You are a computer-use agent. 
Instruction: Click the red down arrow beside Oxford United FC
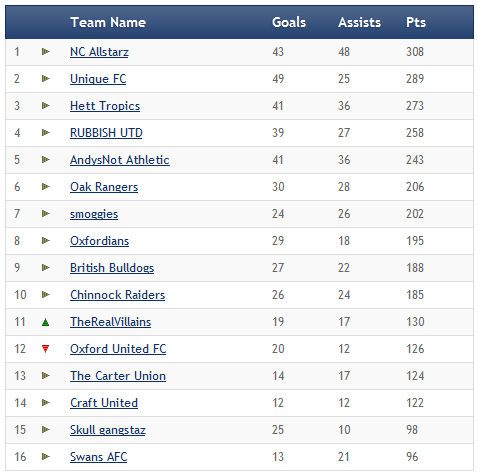(46, 349)
